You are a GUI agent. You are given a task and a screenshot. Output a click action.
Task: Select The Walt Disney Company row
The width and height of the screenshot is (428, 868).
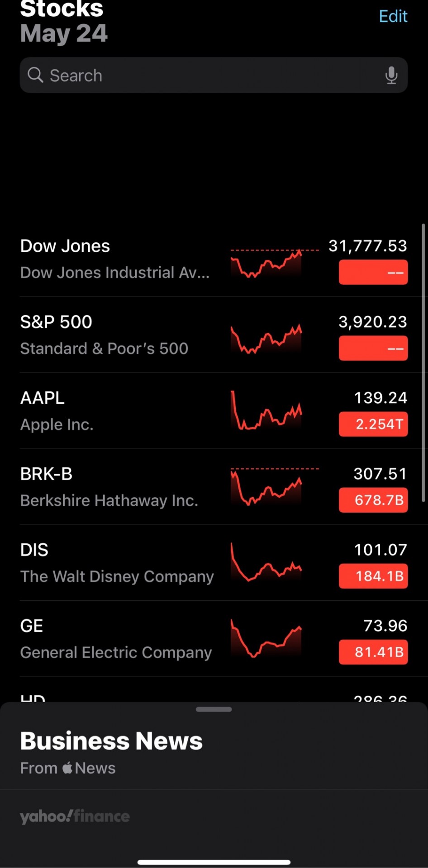pos(214,562)
